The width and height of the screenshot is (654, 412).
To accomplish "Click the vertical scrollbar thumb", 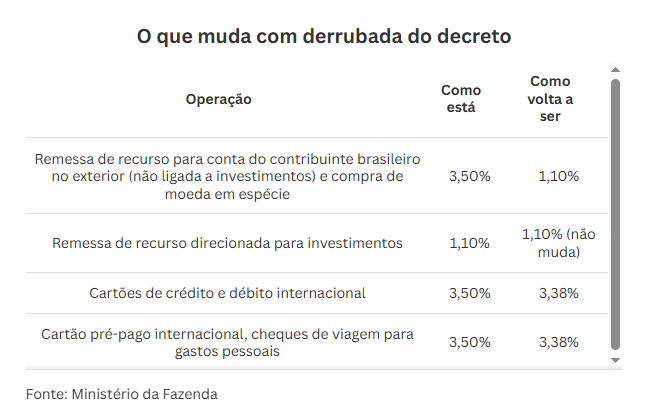I will point(615,215).
